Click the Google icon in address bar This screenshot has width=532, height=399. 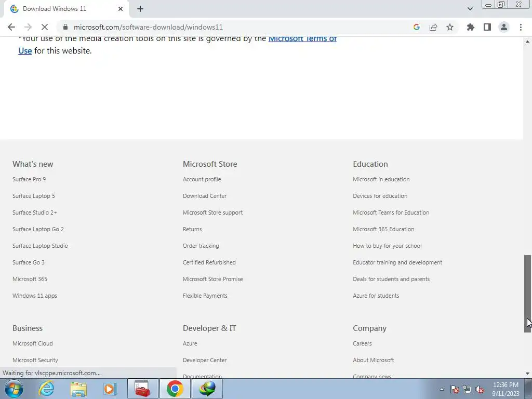(x=417, y=27)
